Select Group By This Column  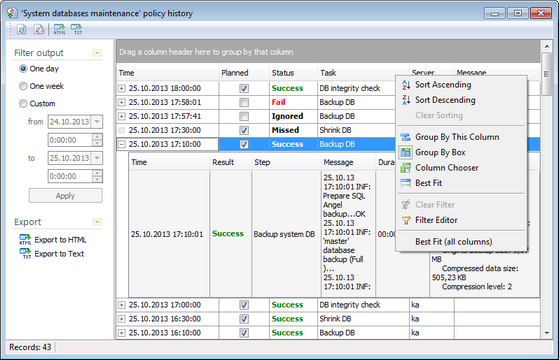click(x=461, y=137)
